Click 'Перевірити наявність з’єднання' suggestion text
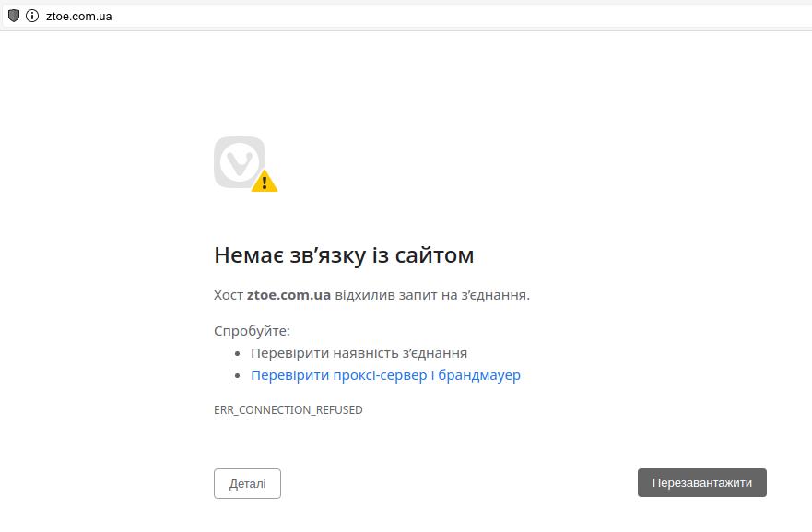This screenshot has width=812, height=532. 359,352
